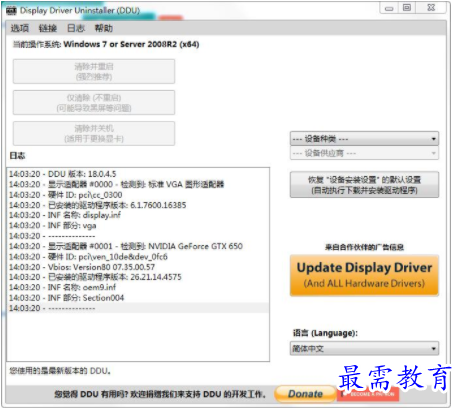Image resolution: width=460 pixels, height=409 pixels.
Task: Click the restore default device installation settings button
Action: pos(364,185)
